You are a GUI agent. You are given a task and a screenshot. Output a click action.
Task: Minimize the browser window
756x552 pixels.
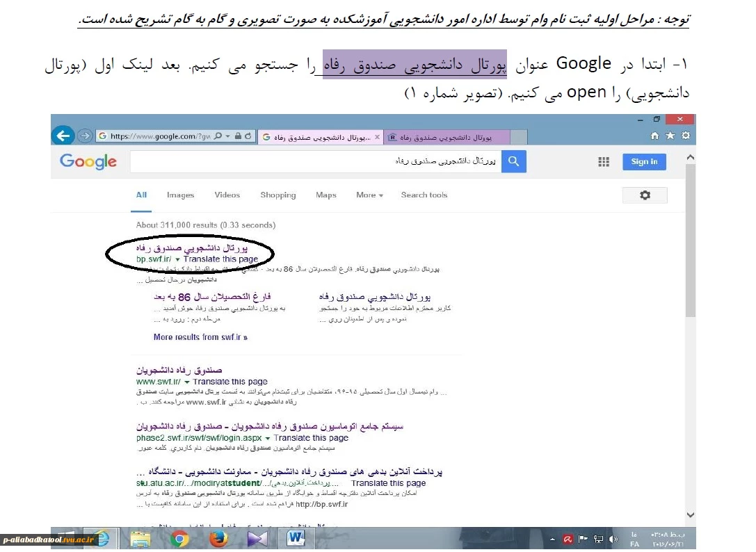(x=641, y=120)
